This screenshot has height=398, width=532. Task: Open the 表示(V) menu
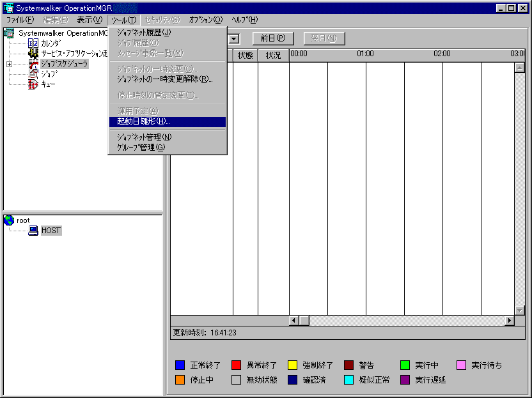pyautogui.click(x=90, y=20)
